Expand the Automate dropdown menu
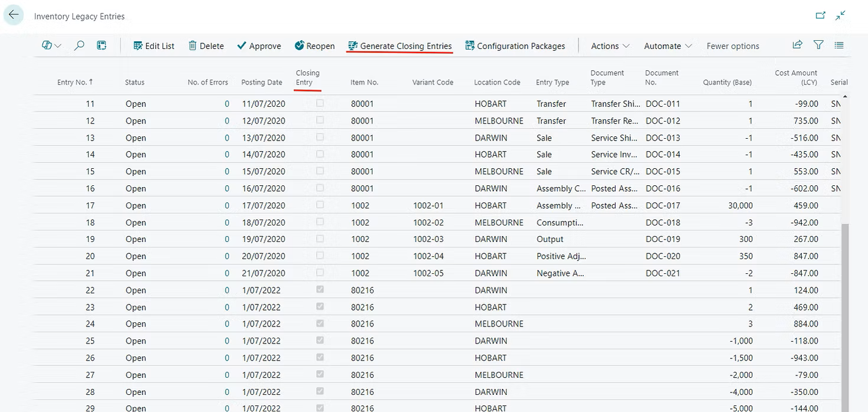Viewport: 868px width, 412px height. pos(668,46)
